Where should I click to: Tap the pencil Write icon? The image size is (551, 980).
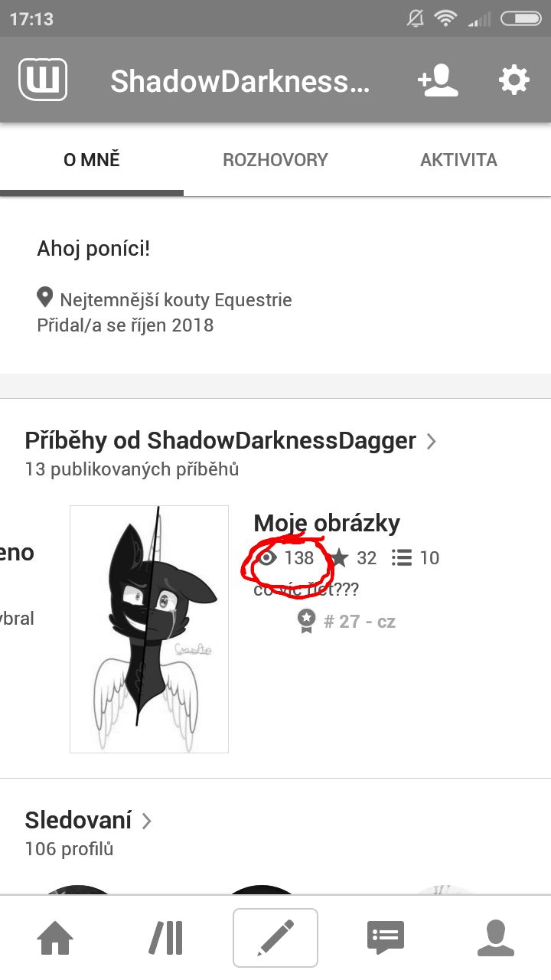(x=275, y=938)
